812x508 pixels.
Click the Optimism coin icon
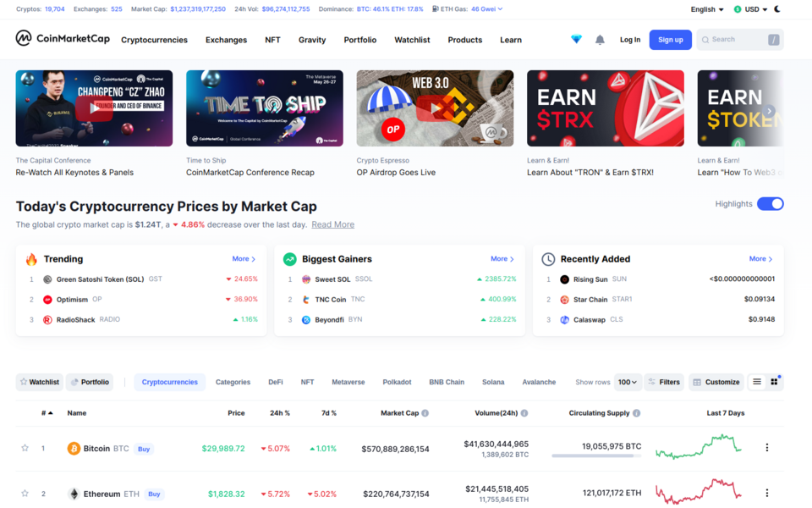[47, 300]
